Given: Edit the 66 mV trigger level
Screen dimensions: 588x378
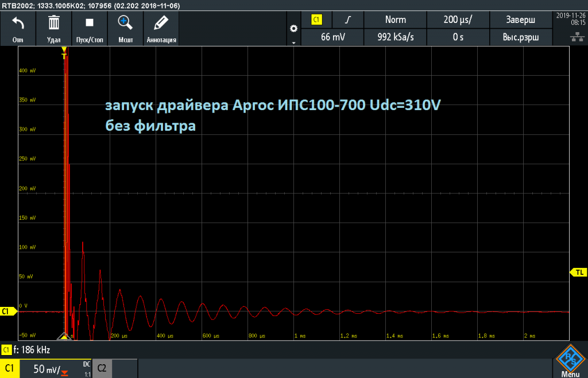Looking at the screenshot, I should coord(332,37).
